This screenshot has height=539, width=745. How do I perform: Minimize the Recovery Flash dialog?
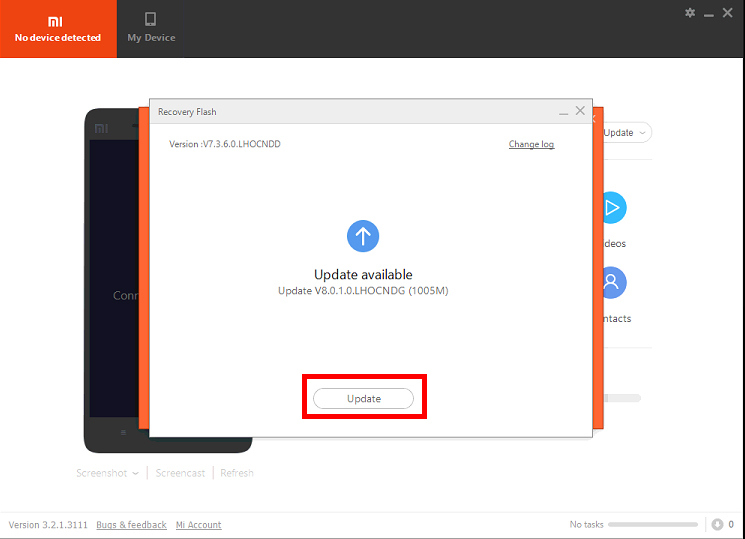(x=564, y=112)
